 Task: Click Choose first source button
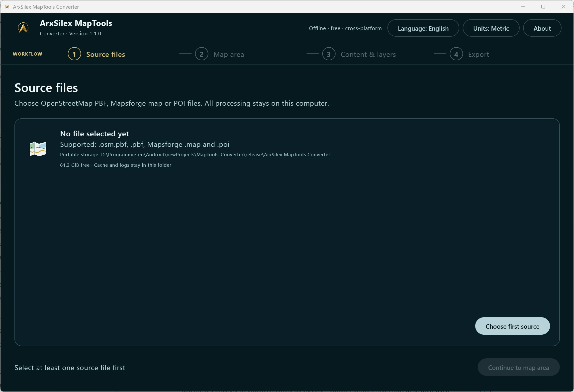click(x=512, y=326)
